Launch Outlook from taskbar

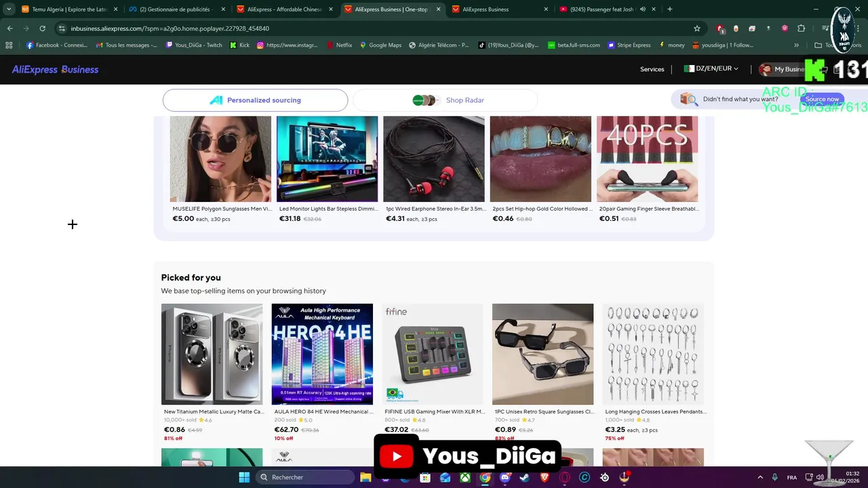(x=445, y=477)
